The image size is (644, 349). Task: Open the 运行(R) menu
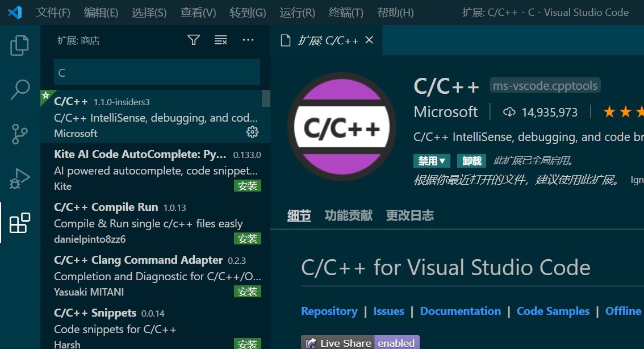[298, 13]
